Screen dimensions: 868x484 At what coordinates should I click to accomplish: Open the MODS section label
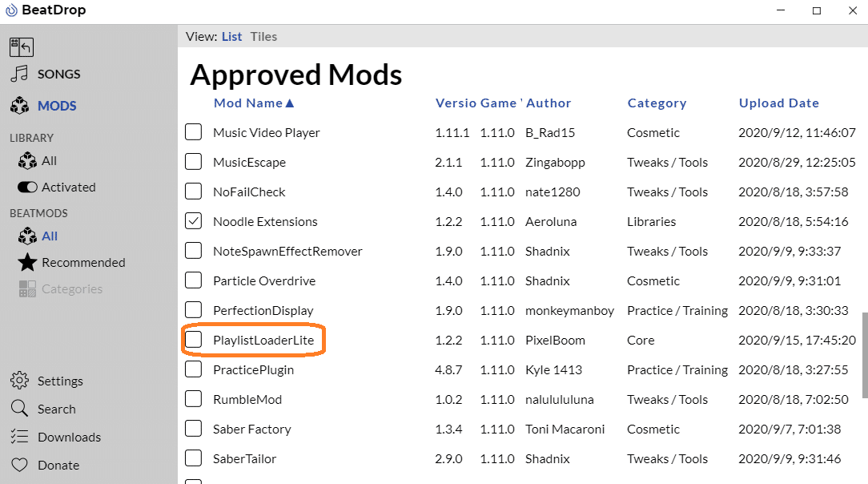coord(57,106)
